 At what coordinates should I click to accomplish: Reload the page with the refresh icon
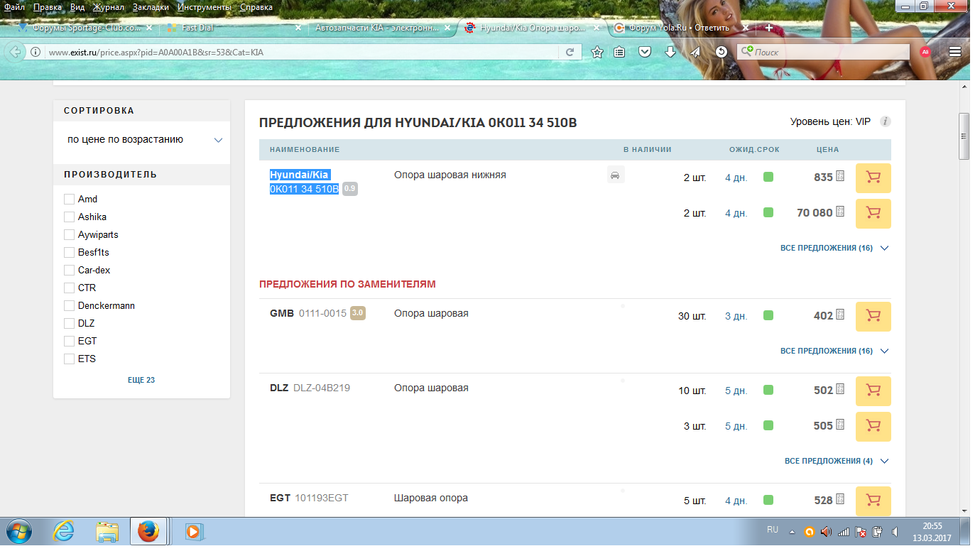point(570,52)
